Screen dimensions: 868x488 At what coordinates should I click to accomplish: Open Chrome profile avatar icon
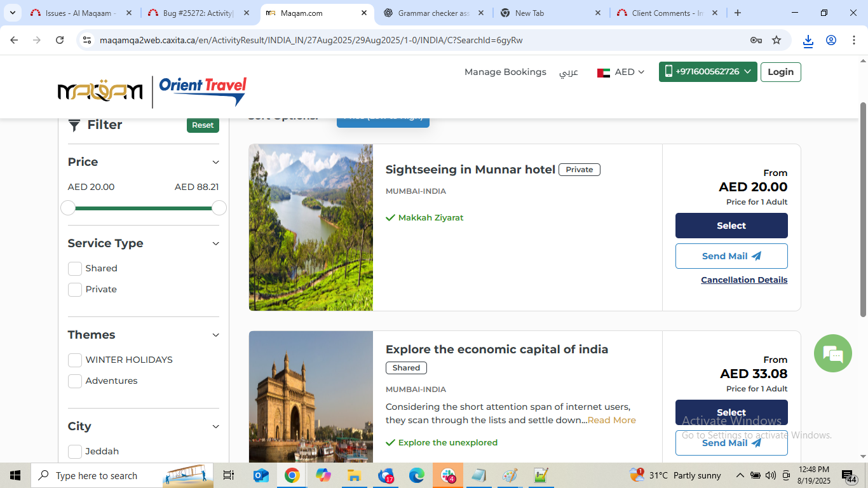point(831,40)
